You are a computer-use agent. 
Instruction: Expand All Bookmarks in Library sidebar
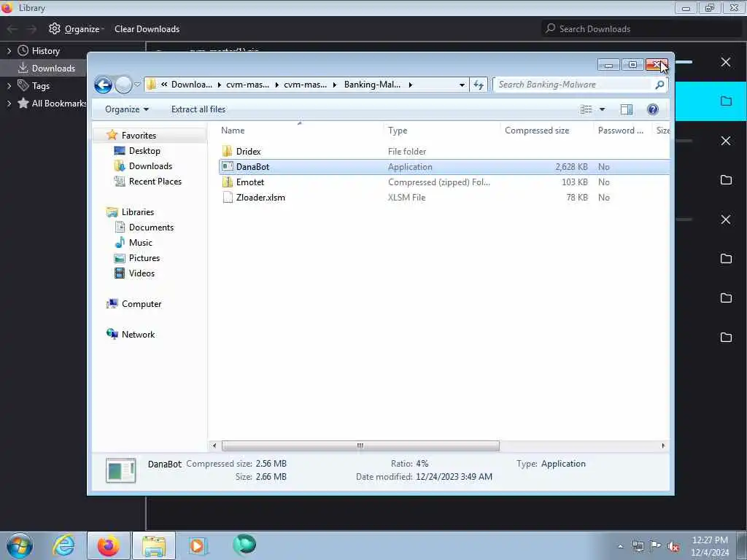pyautogui.click(x=9, y=104)
